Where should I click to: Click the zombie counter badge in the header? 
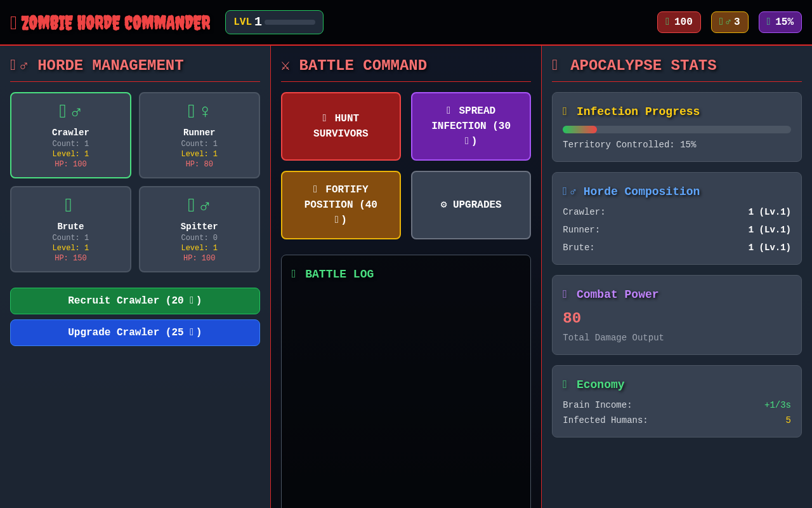click(730, 22)
